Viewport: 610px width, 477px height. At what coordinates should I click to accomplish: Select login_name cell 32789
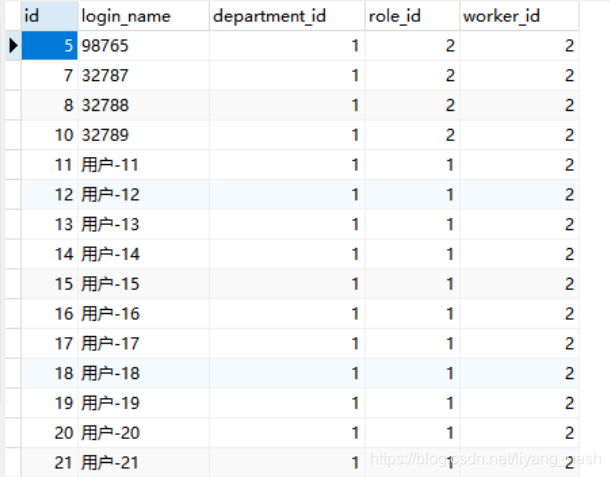(x=144, y=135)
